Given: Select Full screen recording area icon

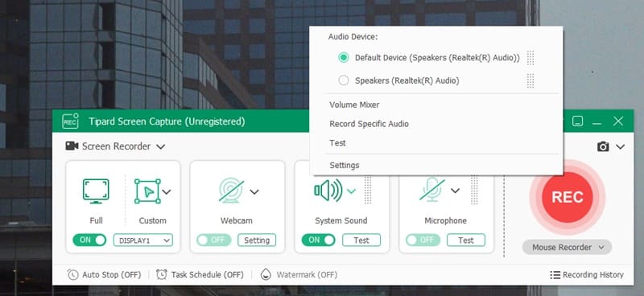Looking at the screenshot, I should [96, 191].
